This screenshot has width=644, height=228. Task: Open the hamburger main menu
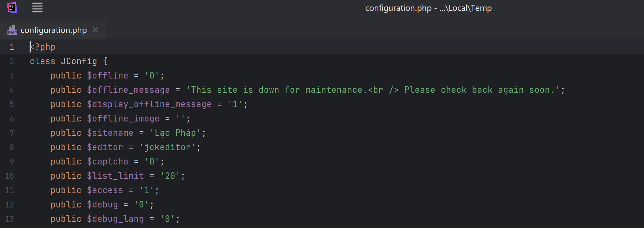(x=37, y=7)
